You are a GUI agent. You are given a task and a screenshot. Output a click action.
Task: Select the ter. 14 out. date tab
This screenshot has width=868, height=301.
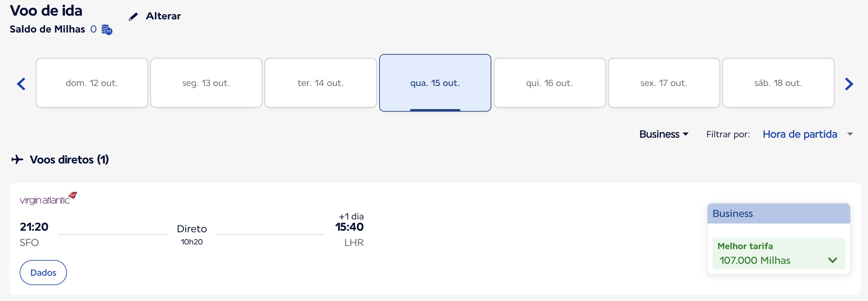click(320, 83)
